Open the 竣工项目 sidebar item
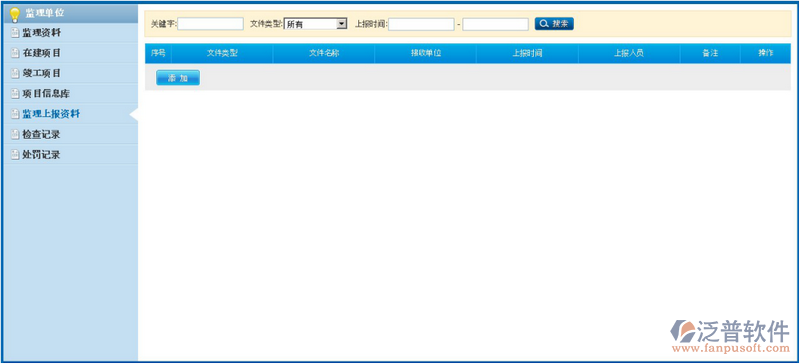 point(70,74)
